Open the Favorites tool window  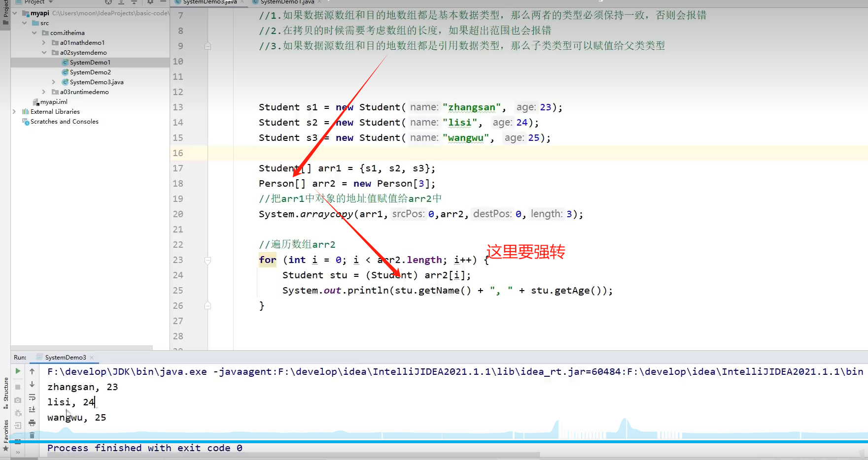pos(5,432)
